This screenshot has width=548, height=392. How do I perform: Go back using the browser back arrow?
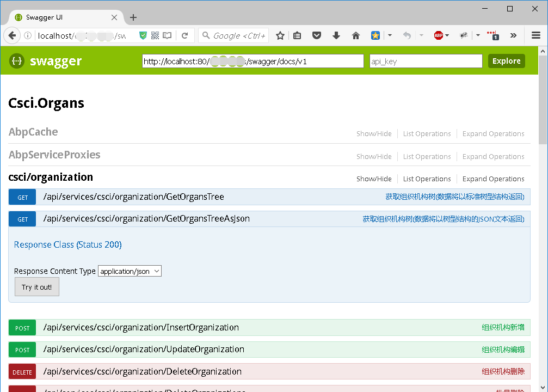tap(12, 35)
